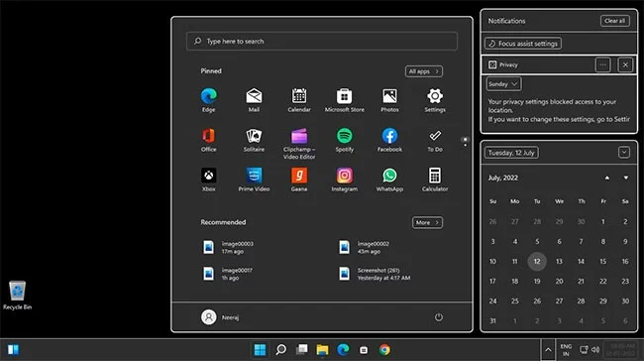Click the ENG IN language indicator
Screen dimensions: 644x361
pos(566,350)
